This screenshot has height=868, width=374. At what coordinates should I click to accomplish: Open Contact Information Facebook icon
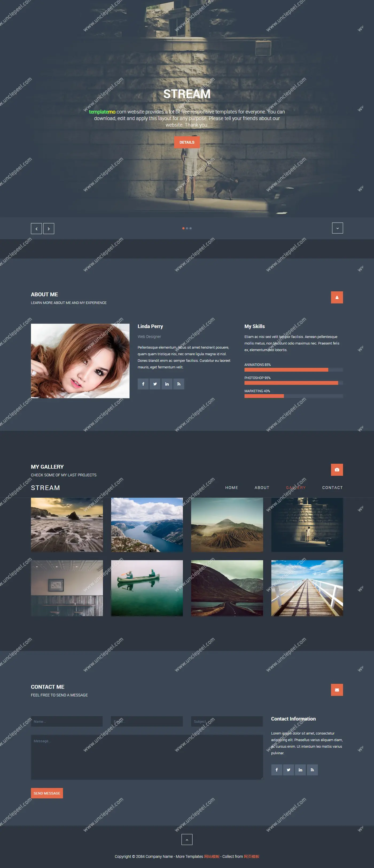pyautogui.click(x=277, y=770)
